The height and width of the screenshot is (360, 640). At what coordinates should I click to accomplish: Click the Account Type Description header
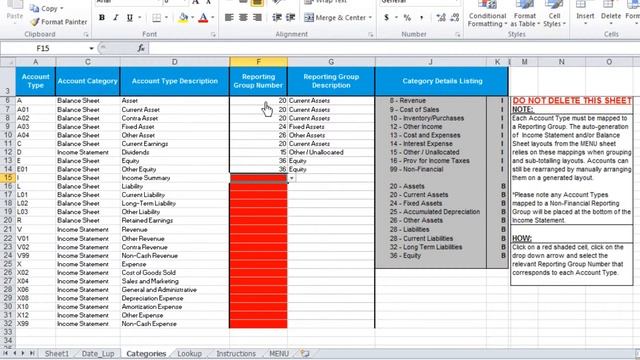[x=175, y=81]
